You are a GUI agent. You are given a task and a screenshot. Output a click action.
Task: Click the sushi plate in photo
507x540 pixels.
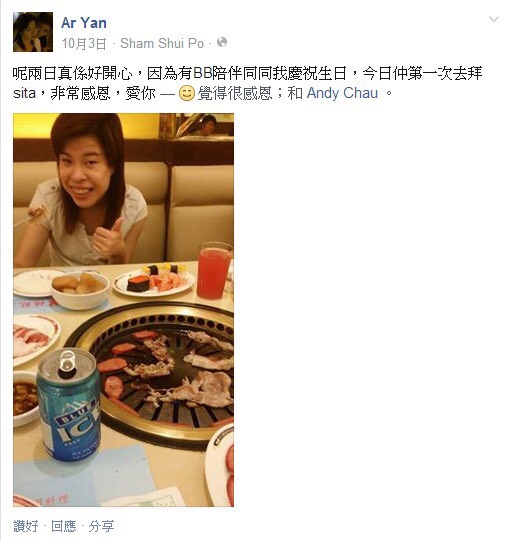pyautogui.click(x=154, y=280)
